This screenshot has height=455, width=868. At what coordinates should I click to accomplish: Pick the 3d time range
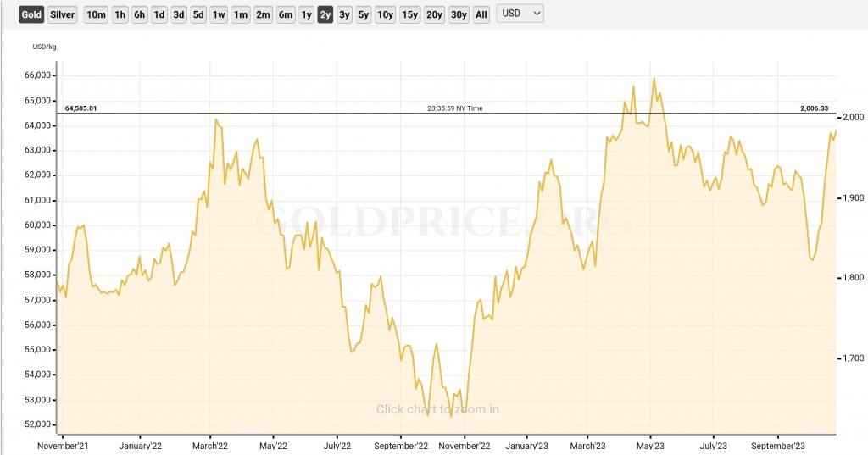[179, 14]
